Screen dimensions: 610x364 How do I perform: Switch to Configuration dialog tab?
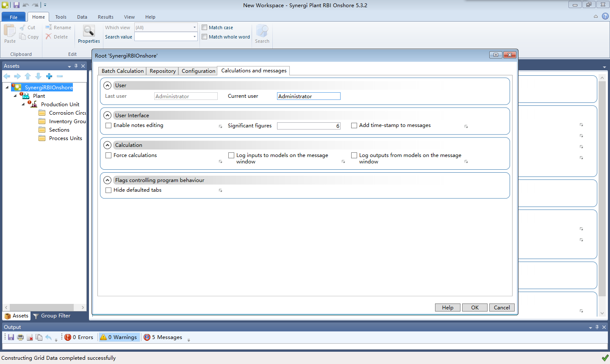(198, 71)
